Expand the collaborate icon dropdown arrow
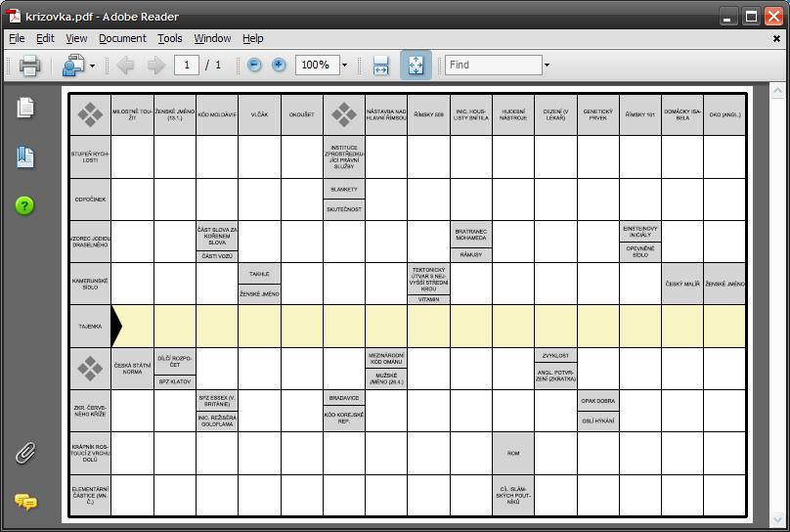The image size is (790, 532). click(92, 66)
